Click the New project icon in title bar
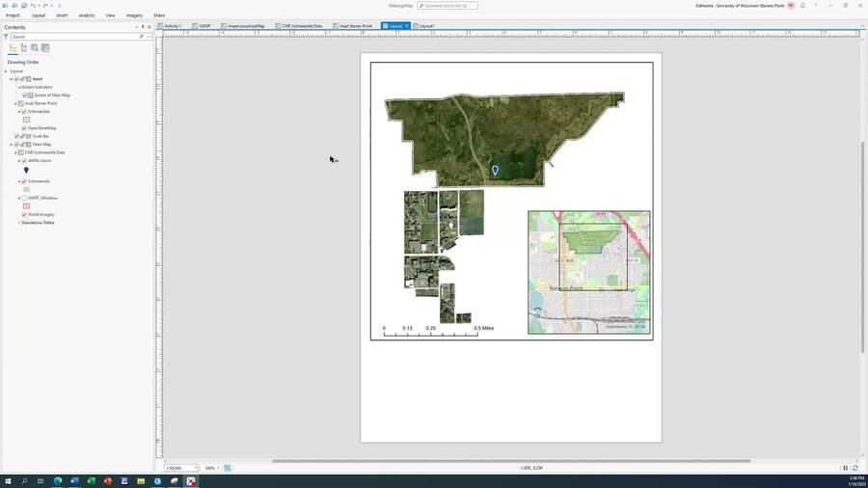 (x=6, y=6)
